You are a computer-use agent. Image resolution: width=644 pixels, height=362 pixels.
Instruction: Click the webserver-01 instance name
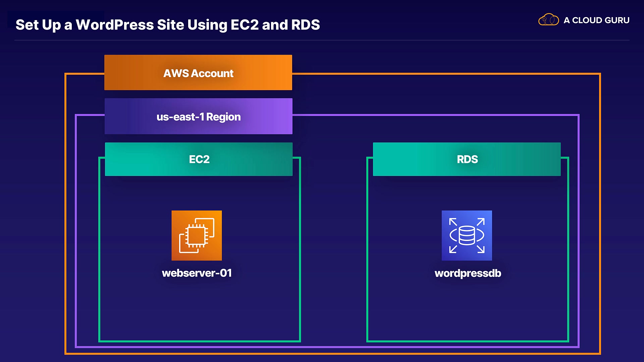point(197,273)
